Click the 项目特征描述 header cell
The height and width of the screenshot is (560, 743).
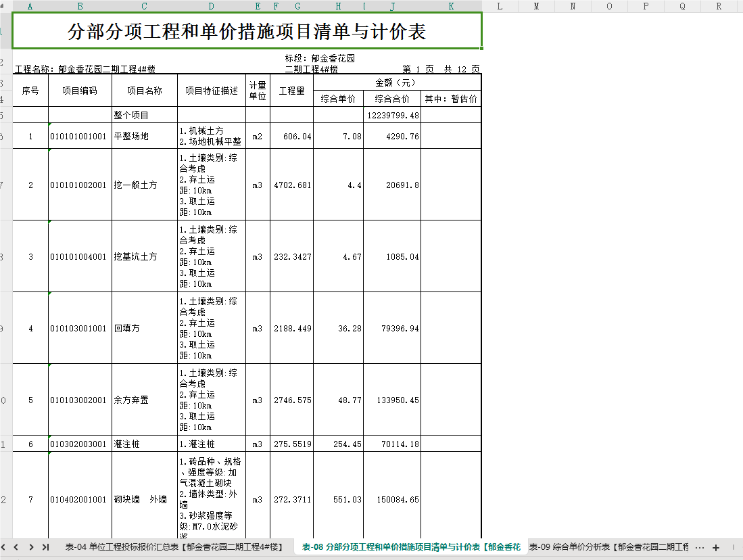tap(212, 91)
